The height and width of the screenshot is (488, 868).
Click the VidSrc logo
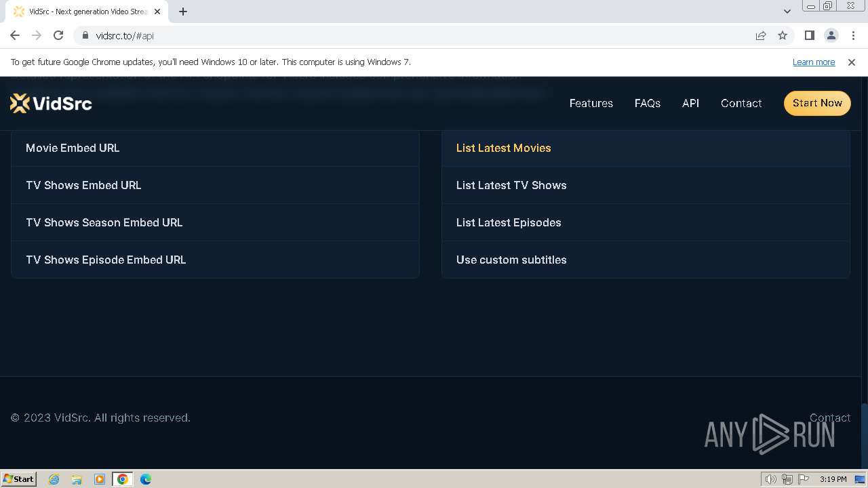coord(52,103)
